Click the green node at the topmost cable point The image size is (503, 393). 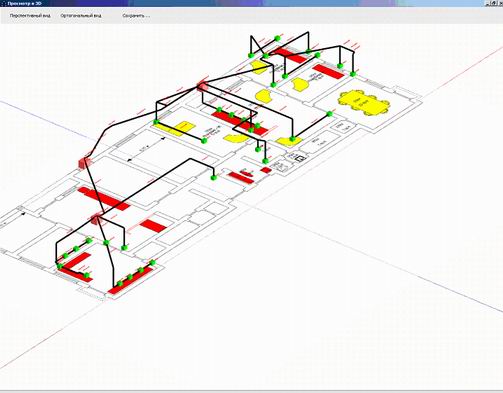click(x=277, y=38)
